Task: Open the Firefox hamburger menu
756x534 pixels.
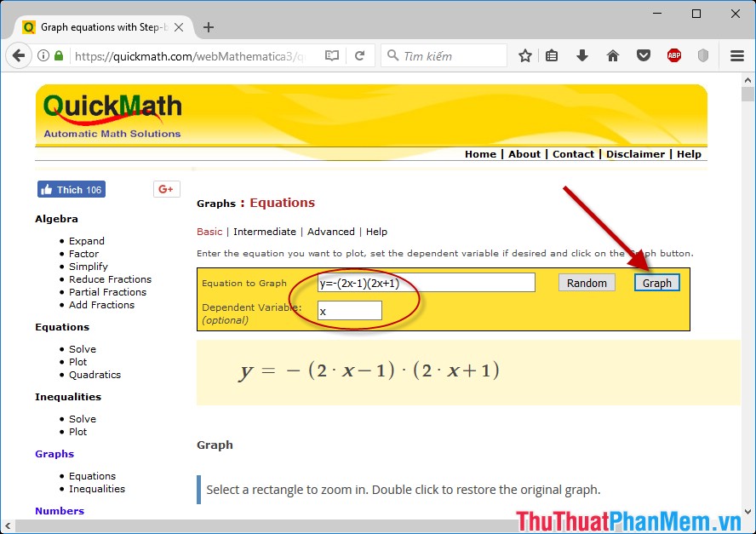Action: pyautogui.click(x=736, y=55)
